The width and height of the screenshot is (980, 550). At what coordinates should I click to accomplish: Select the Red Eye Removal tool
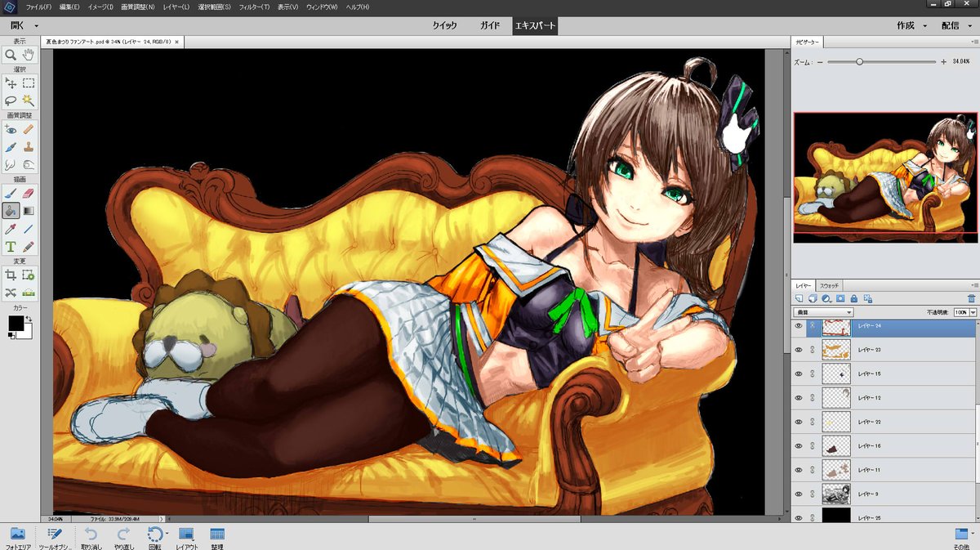11,129
